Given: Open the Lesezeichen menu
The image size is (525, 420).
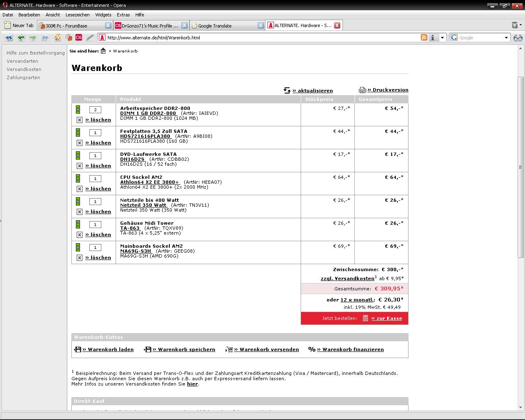Looking at the screenshot, I should coord(78,15).
